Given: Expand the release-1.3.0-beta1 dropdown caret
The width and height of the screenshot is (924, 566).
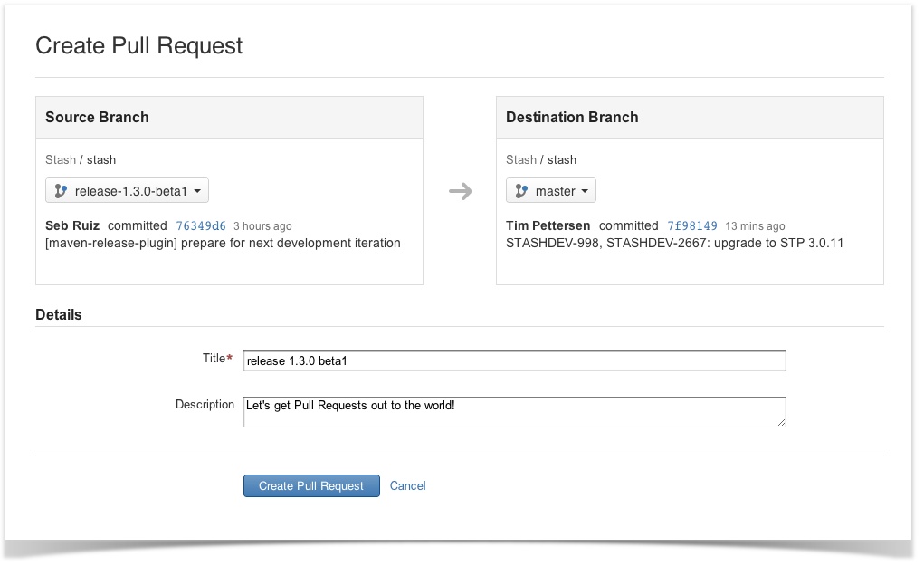Looking at the screenshot, I should [198, 191].
